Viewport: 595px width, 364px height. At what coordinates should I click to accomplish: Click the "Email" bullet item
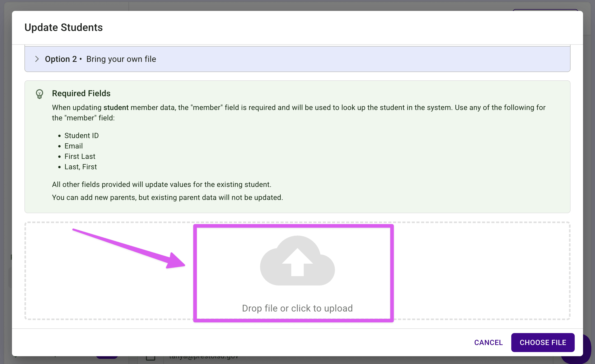pyautogui.click(x=74, y=146)
